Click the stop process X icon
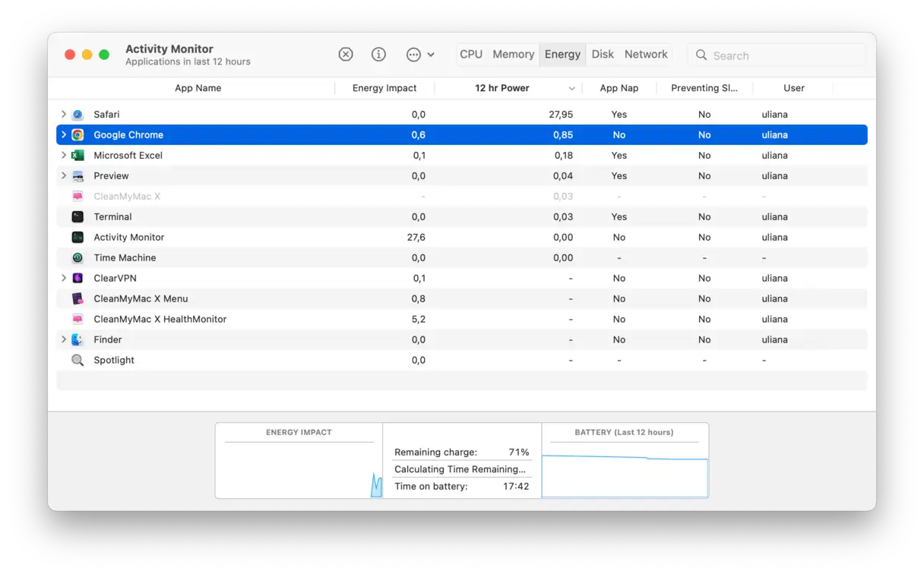This screenshot has height=574, width=924. [346, 55]
